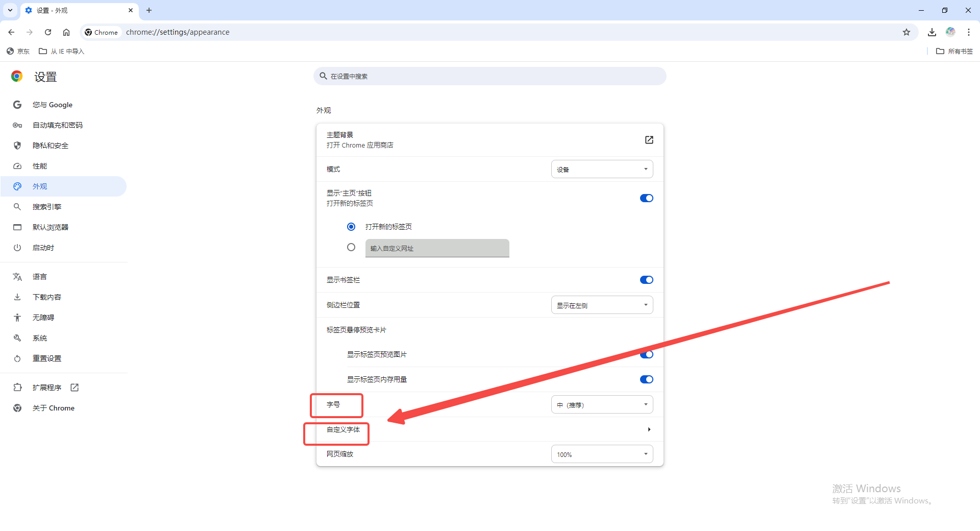Click Chrome icon for 关于 Chrome
This screenshot has height=531, width=980.
pos(17,408)
